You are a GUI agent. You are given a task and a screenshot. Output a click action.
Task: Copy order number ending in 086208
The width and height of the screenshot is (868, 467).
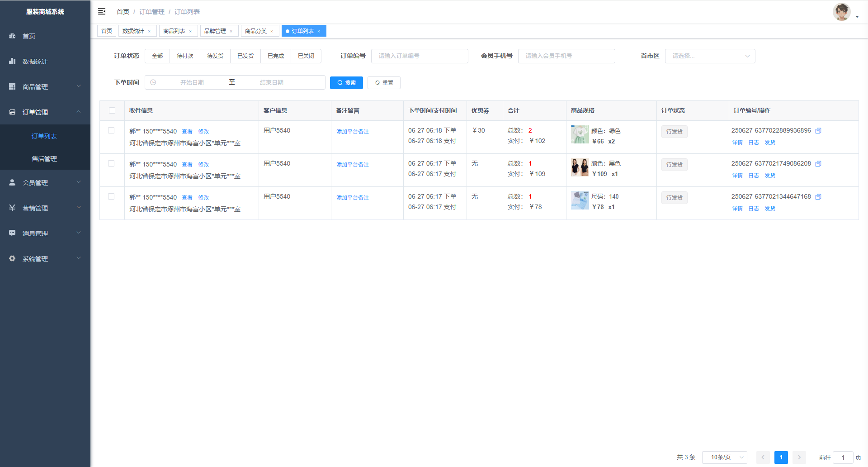[x=818, y=164]
